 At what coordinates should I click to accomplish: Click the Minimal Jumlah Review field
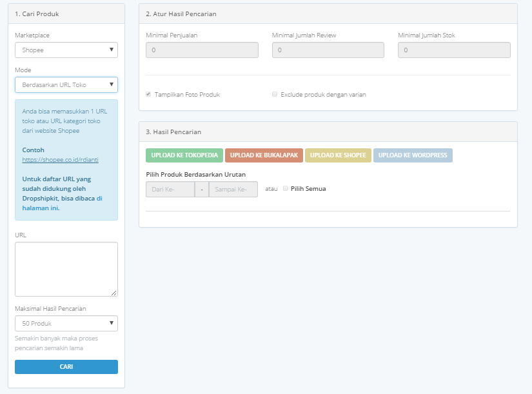[x=328, y=50]
